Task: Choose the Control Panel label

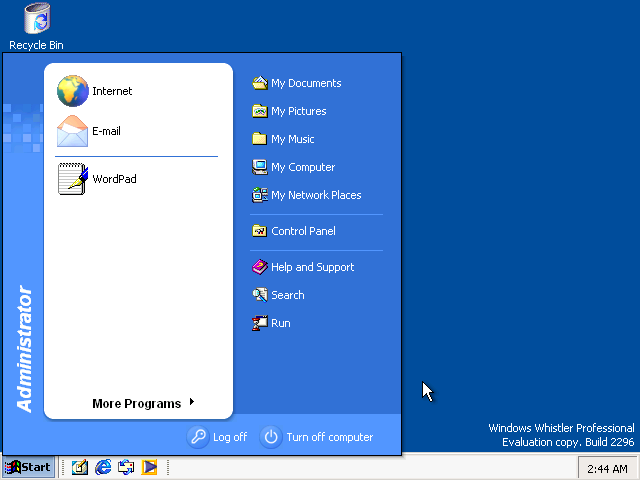Action: [304, 231]
